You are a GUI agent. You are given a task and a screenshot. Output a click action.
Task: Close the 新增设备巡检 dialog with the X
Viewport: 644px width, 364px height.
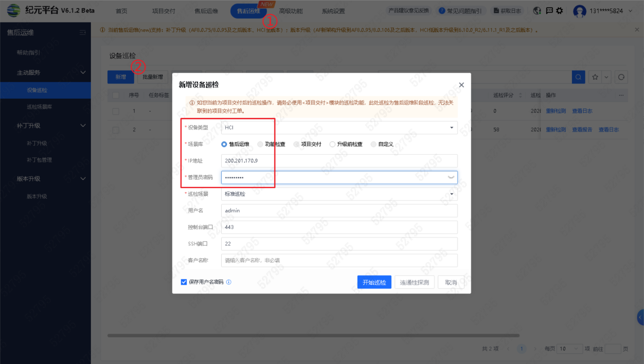(461, 85)
